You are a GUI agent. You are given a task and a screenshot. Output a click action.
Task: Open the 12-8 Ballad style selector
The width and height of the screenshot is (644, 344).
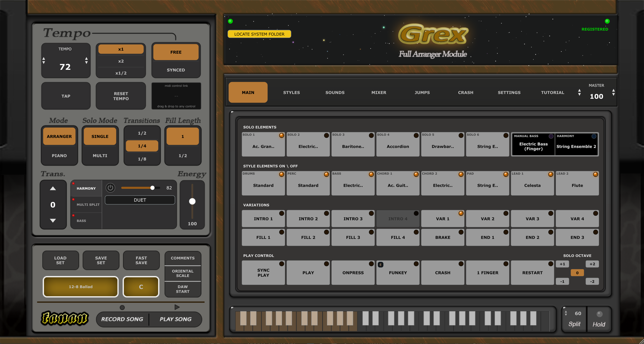tap(81, 287)
